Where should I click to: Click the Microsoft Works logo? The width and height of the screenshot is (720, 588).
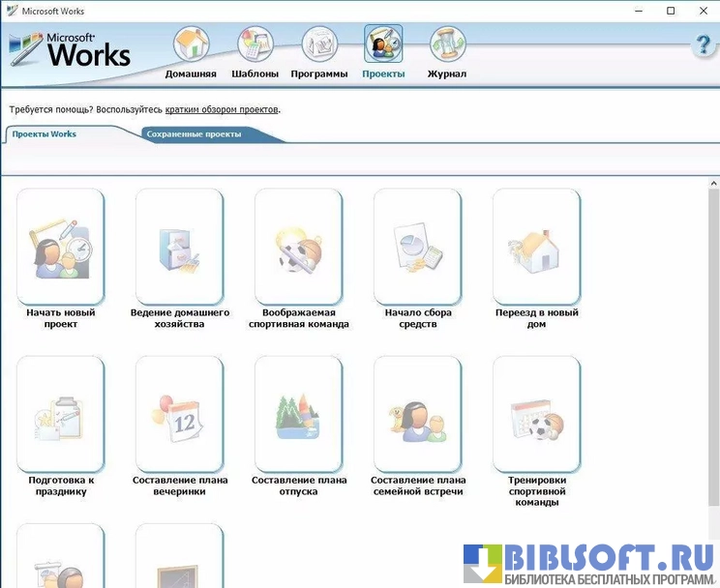coord(71,48)
